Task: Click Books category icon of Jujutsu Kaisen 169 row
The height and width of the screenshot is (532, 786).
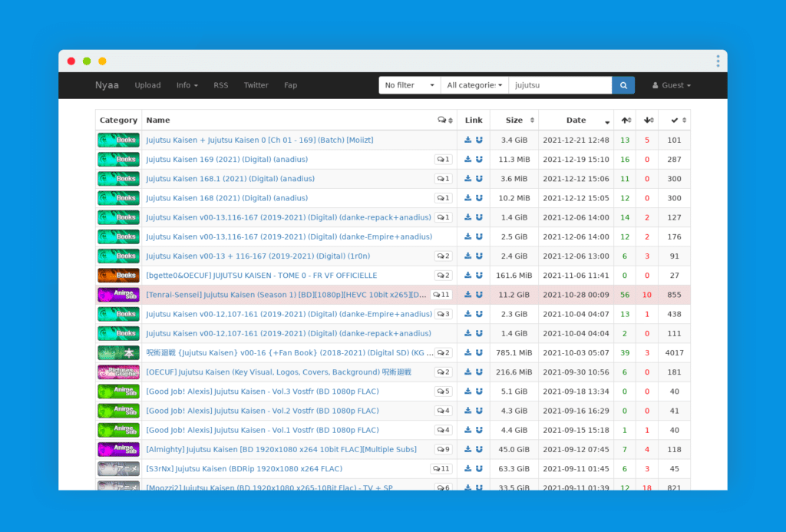Action: coord(118,160)
